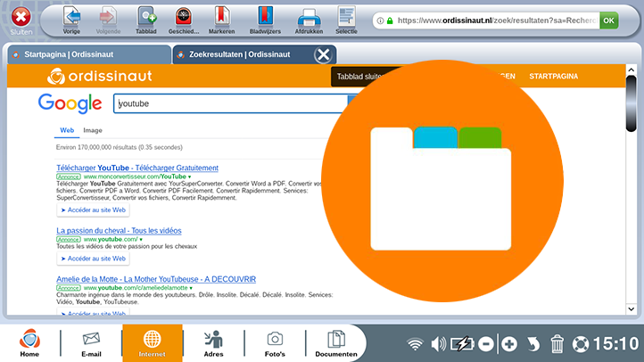This screenshot has width=644, height=362.
Task: Go back with the Vorige arrow
Action: click(71, 21)
